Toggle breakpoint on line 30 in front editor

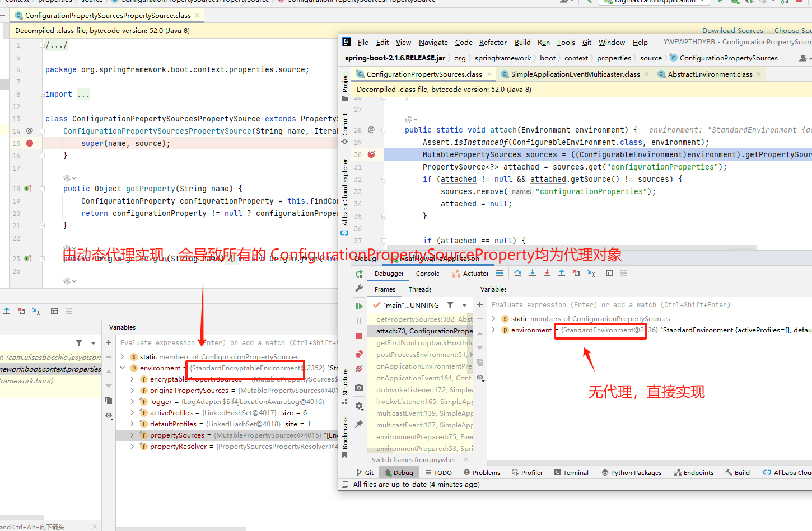coord(371,154)
